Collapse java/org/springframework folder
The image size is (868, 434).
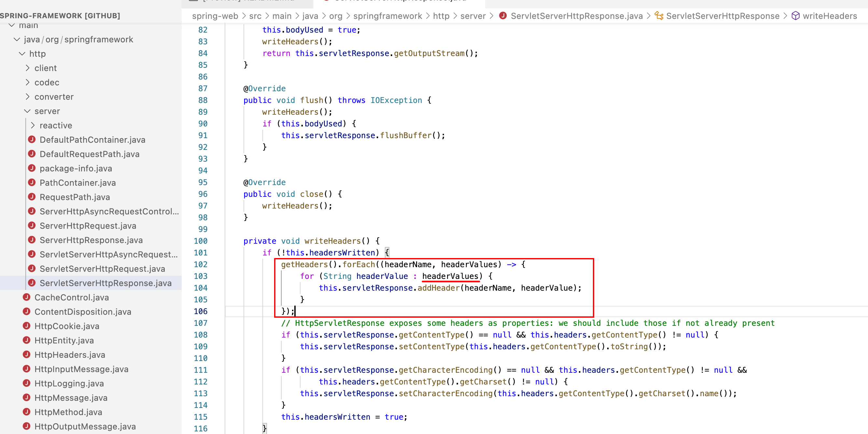coord(17,39)
